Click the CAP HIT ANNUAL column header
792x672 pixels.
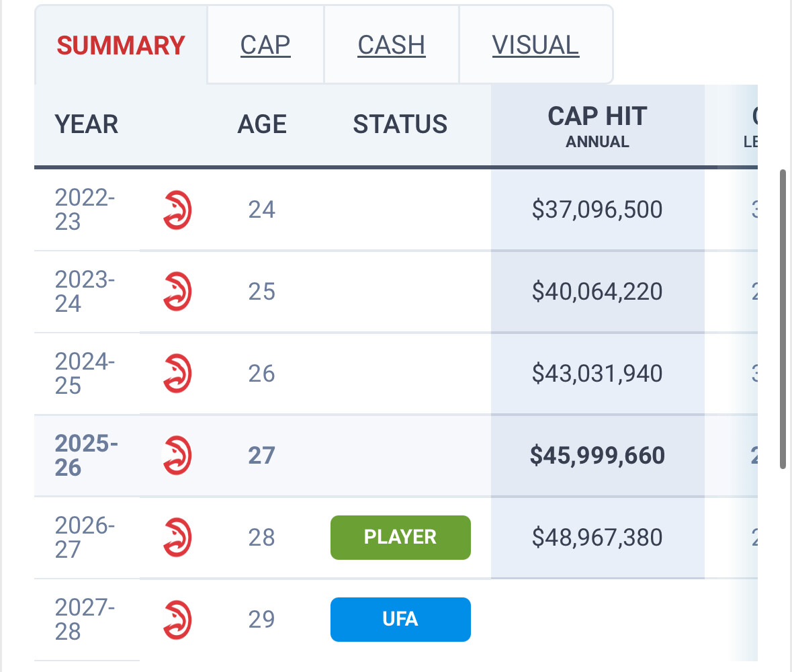pos(597,126)
